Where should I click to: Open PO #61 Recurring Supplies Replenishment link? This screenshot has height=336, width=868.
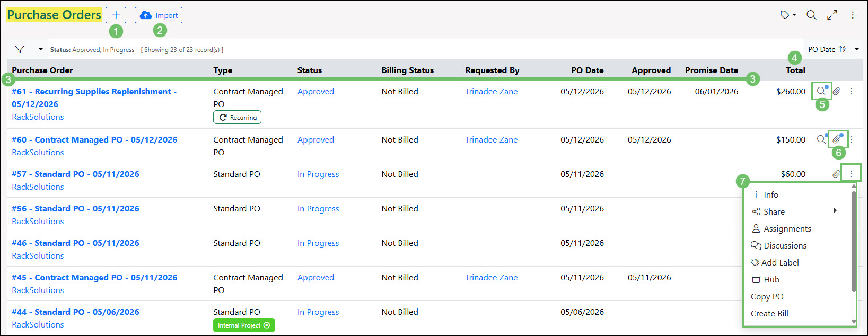click(94, 98)
